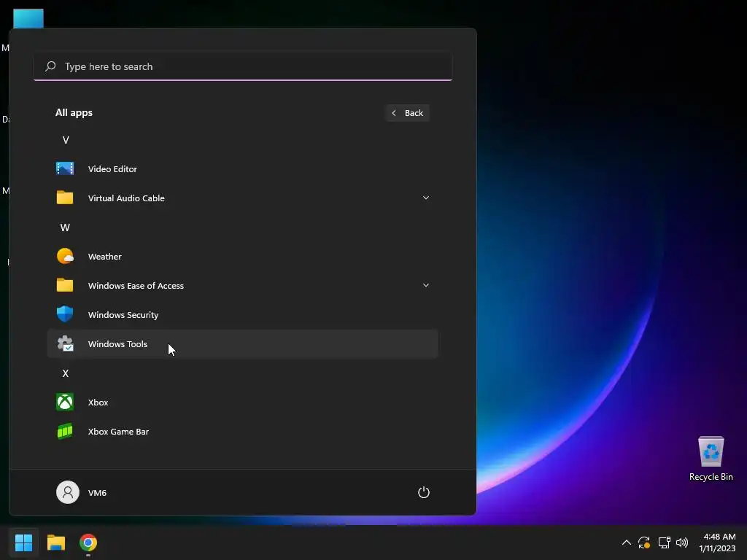This screenshot has height=560, width=747.
Task: Click the Weather label text
Action: tap(105, 256)
